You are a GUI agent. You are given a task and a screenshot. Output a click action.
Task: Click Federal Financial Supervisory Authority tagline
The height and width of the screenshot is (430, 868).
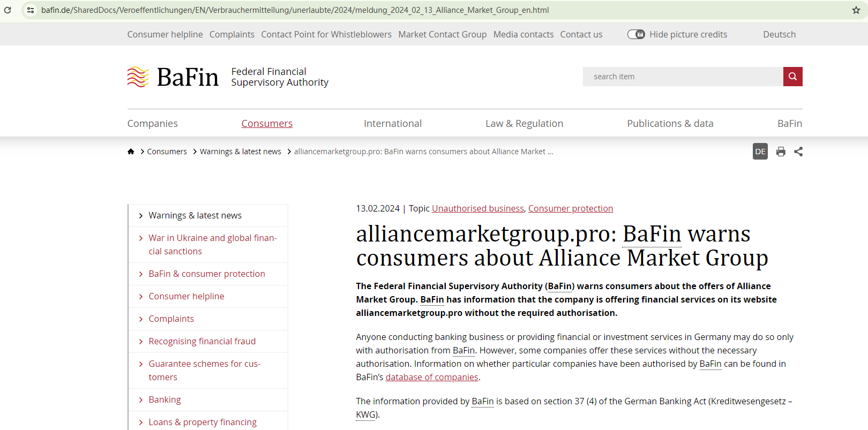click(280, 77)
